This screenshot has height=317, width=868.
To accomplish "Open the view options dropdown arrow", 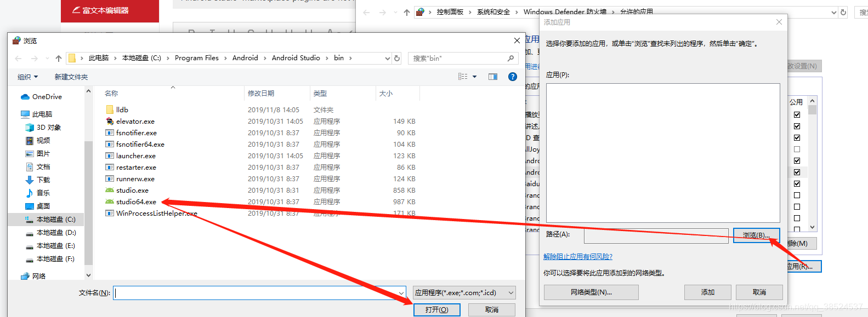I will [x=475, y=77].
